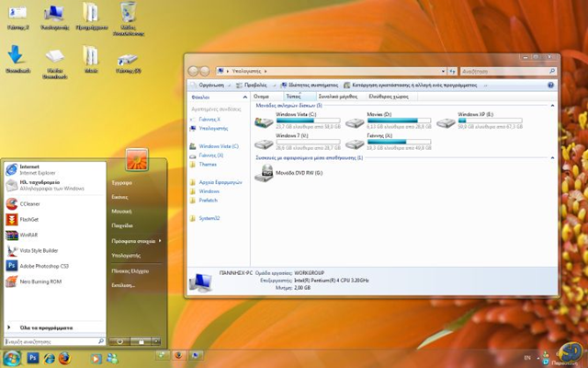
Task: Sort by the Συνολικό μέγεθος (Total size) column
Action: [x=341, y=97]
